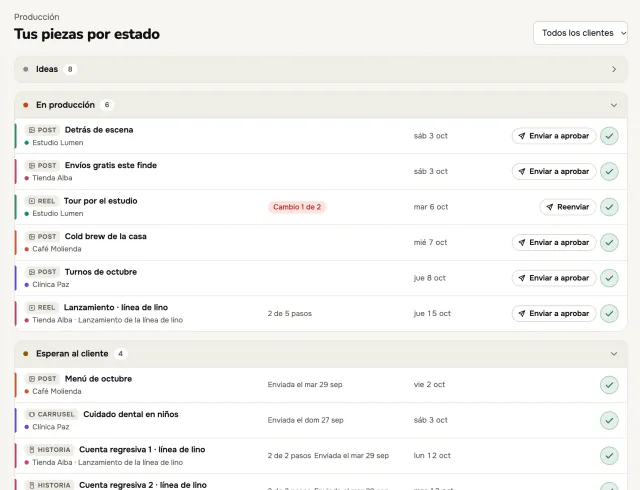The height and width of the screenshot is (490, 640).
Task: Click the Cambio 1 de 2 tag
Action: click(297, 207)
